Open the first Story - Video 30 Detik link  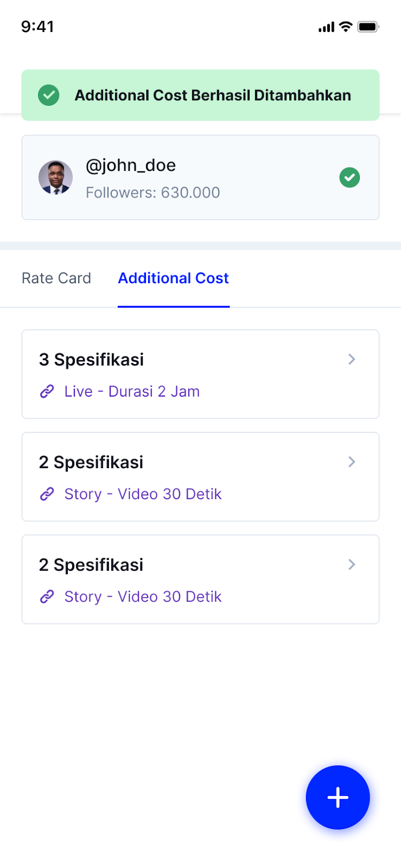point(143,494)
